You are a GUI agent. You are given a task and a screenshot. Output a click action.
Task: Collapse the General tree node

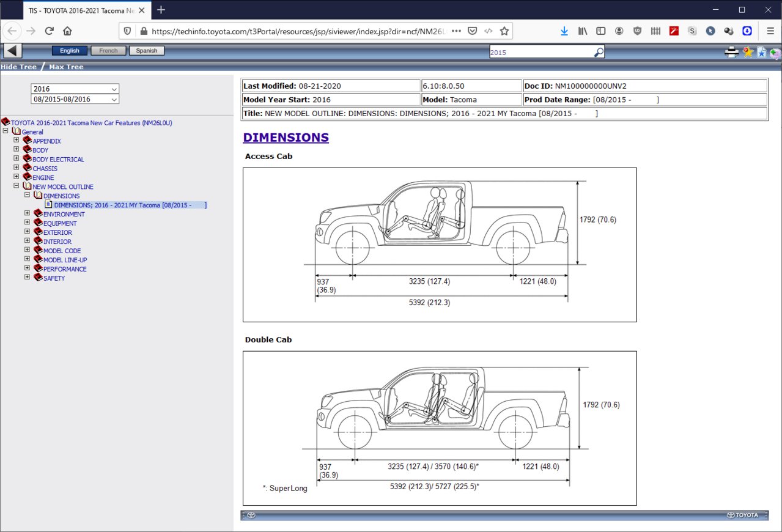tap(6, 131)
